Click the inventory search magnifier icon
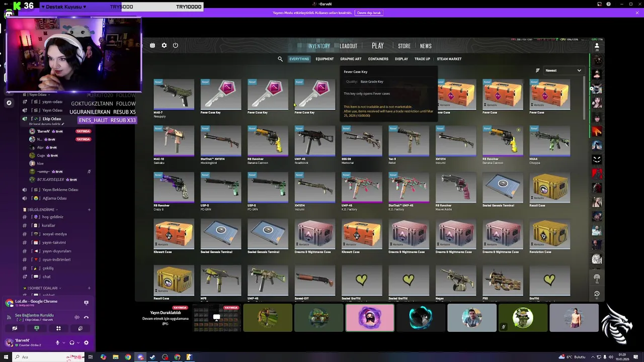 click(x=280, y=59)
